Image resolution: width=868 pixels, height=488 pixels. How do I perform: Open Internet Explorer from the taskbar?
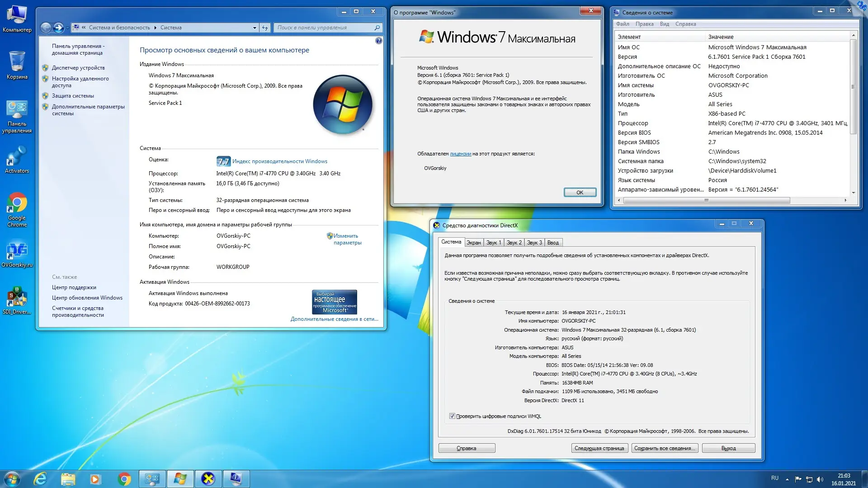tap(40, 479)
